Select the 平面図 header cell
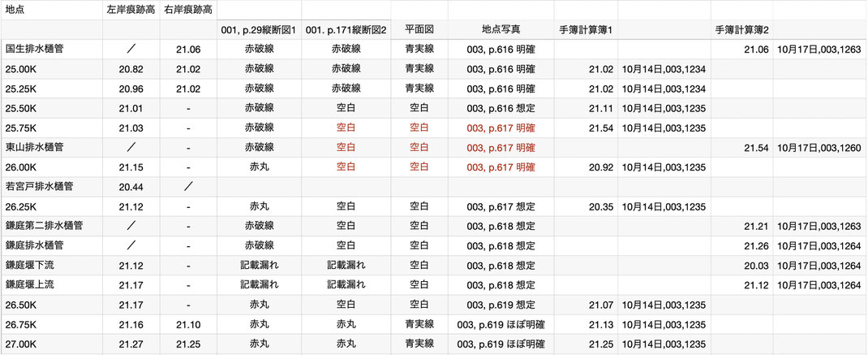The width and height of the screenshot is (868, 355). click(419, 29)
